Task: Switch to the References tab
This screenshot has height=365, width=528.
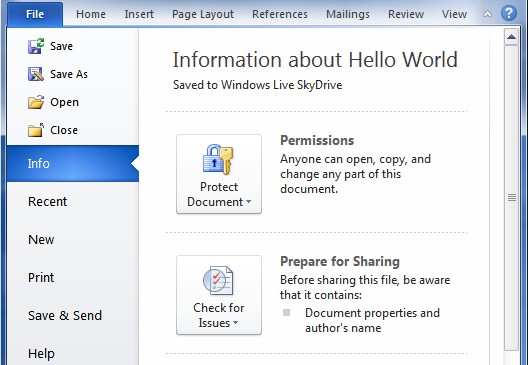Action: point(280,14)
